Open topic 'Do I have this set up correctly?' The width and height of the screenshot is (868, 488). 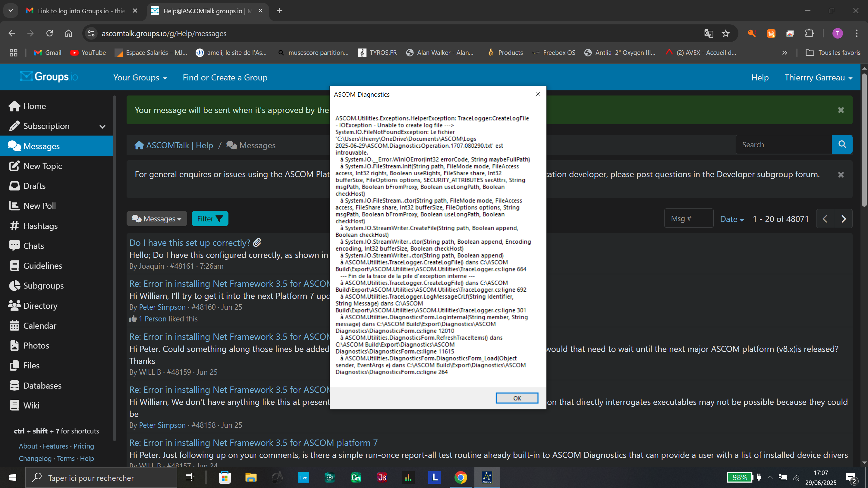pyautogui.click(x=190, y=242)
